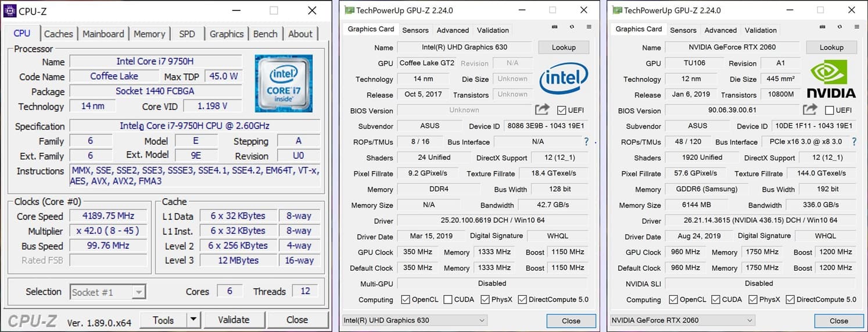
Task: Switch to the Mainboard tab in CPU-Z
Action: click(x=103, y=34)
